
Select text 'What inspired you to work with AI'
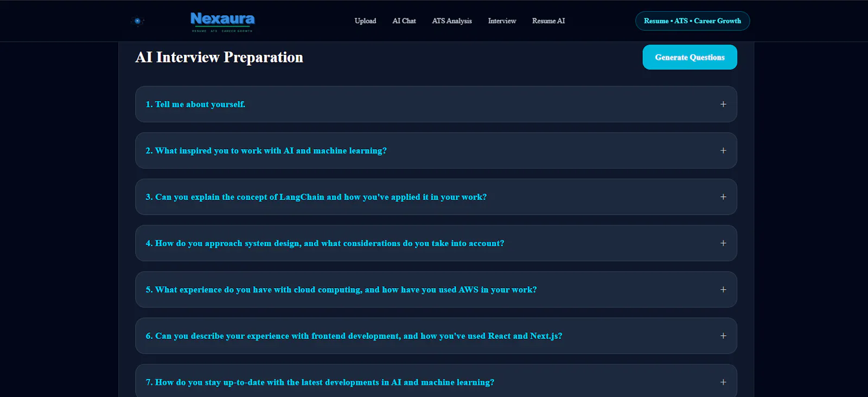click(224, 151)
